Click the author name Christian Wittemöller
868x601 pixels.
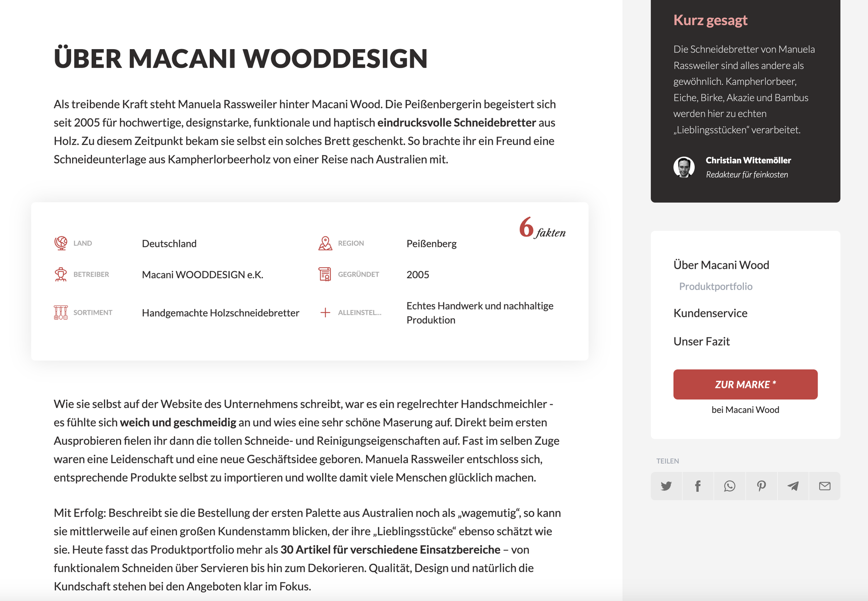(748, 160)
